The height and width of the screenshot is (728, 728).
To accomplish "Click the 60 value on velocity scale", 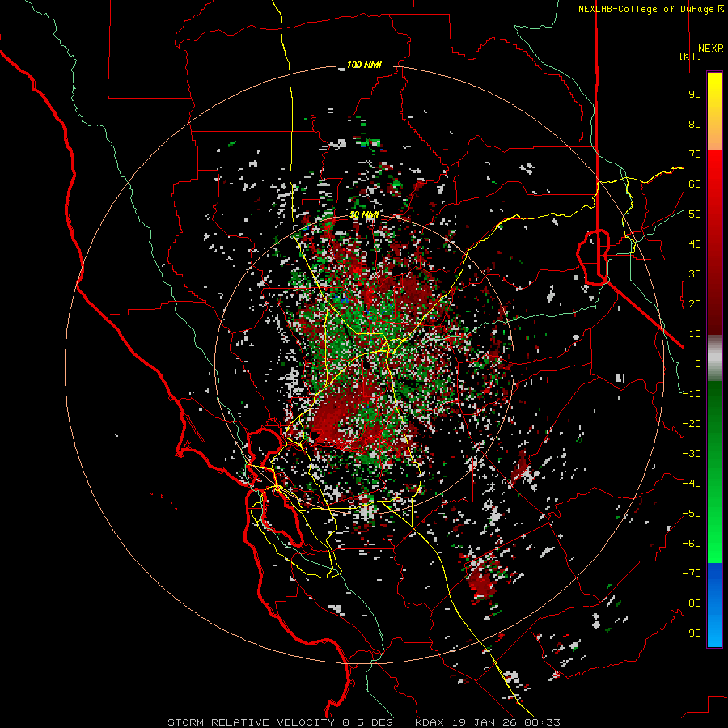I will 695,184.
